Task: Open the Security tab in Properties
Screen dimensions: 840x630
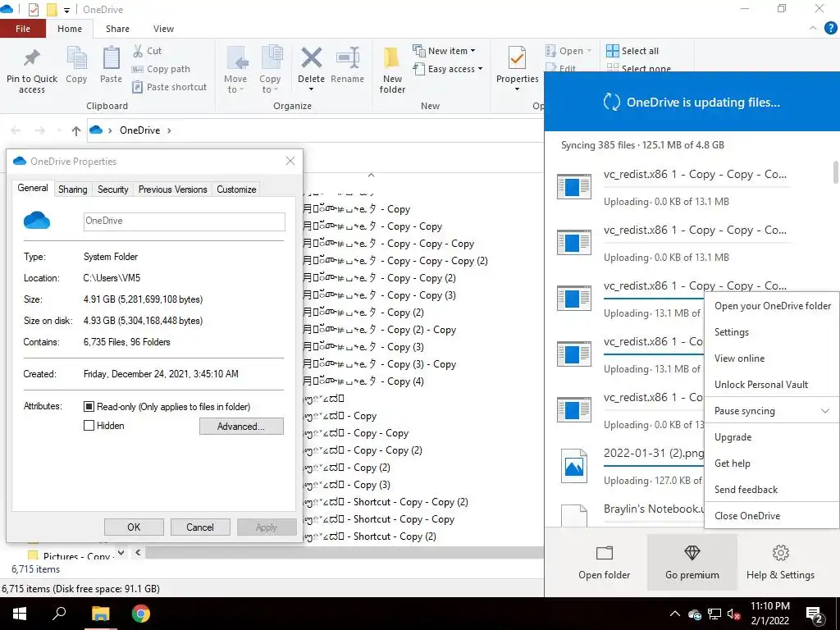Action: click(x=112, y=189)
